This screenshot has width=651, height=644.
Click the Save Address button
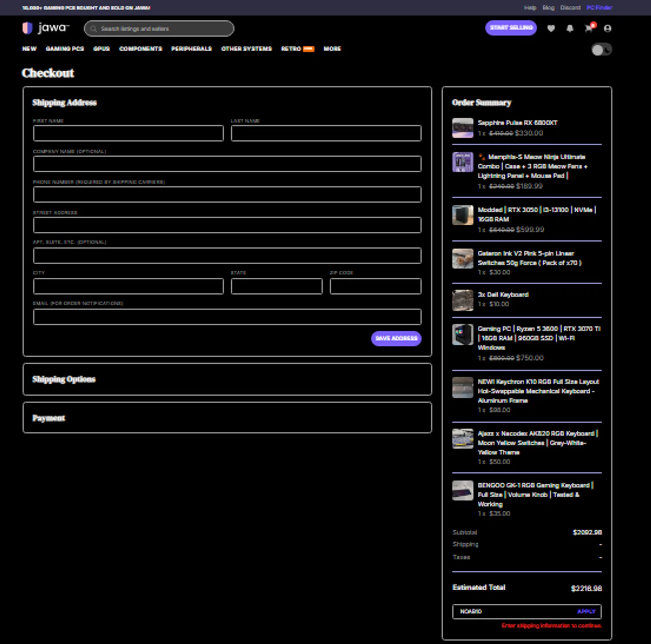(x=396, y=338)
